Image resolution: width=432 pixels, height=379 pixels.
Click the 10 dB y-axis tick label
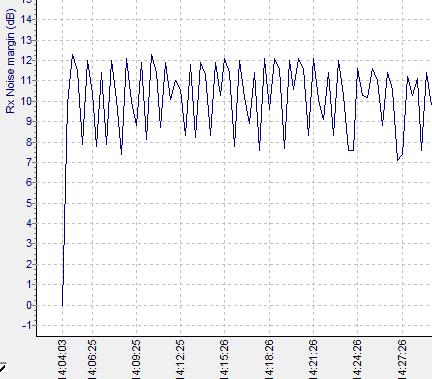coord(26,101)
